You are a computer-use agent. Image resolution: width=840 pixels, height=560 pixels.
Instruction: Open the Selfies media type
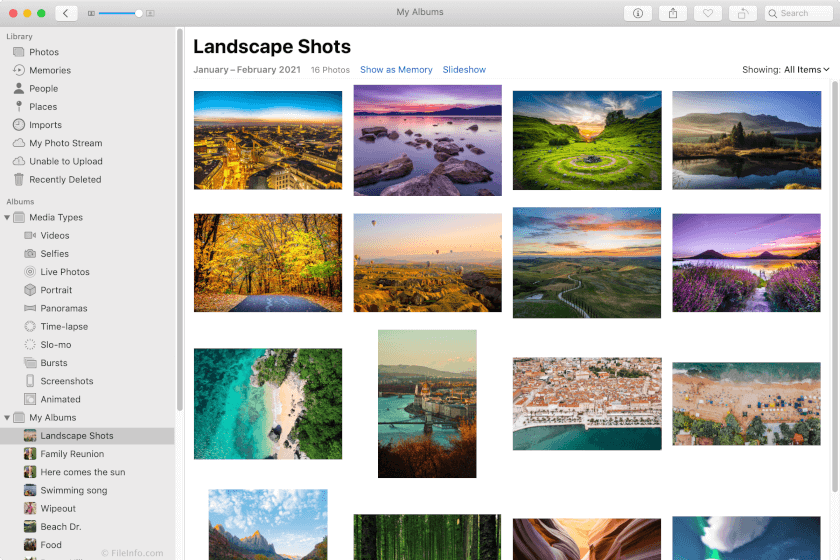point(87,253)
